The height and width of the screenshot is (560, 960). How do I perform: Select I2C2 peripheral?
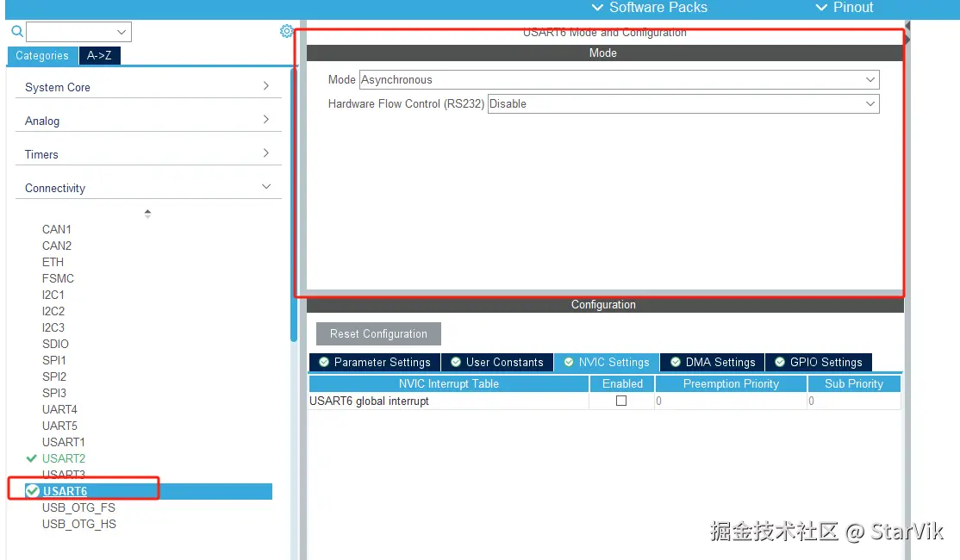pyautogui.click(x=53, y=311)
